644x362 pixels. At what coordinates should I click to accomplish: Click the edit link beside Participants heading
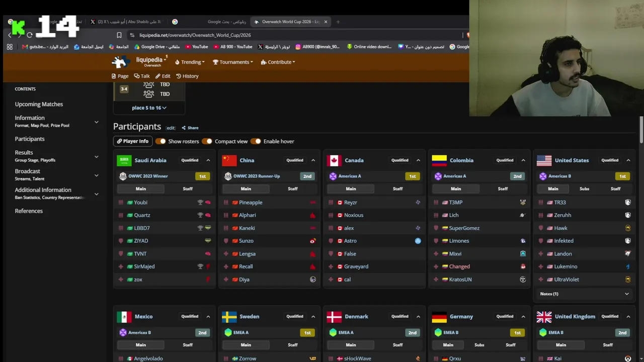[x=171, y=128]
